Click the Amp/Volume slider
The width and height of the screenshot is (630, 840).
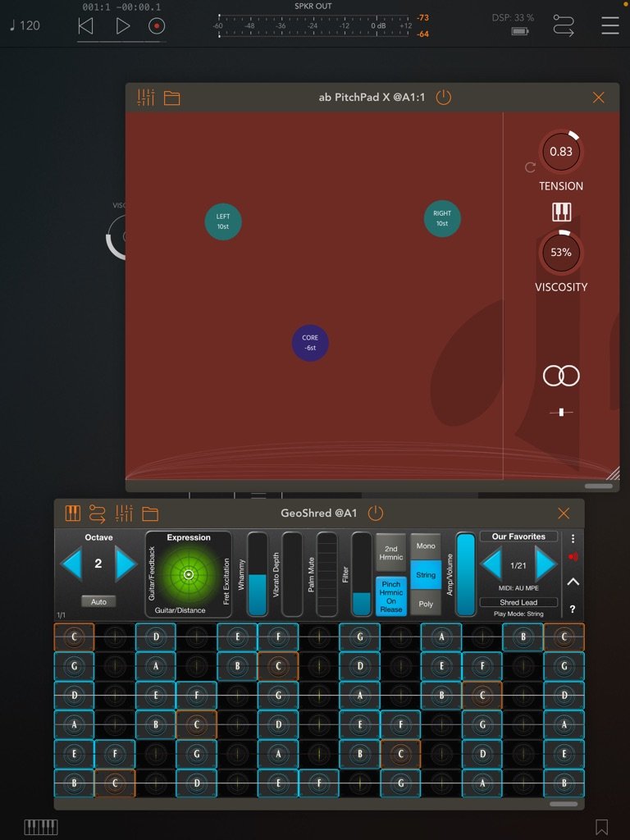[466, 574]
